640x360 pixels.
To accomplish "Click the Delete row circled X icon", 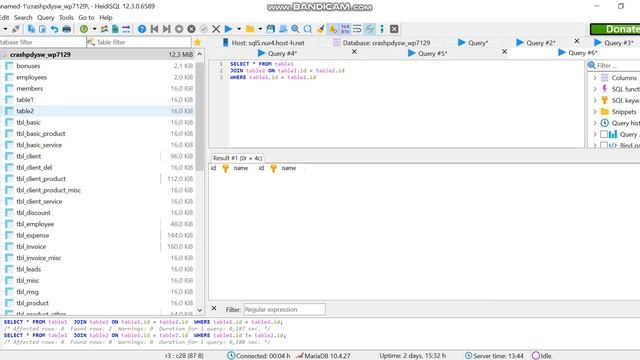I will [x=191, y=29].
